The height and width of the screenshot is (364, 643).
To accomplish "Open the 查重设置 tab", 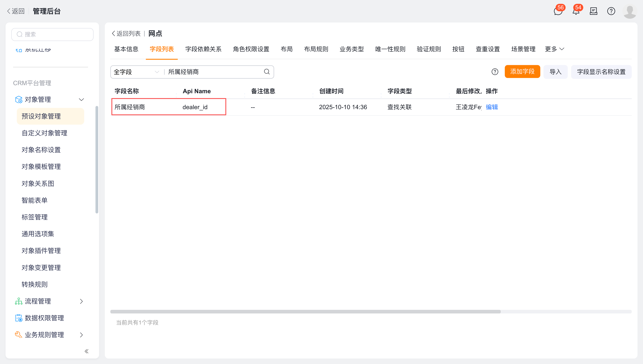I will point(488,49).
